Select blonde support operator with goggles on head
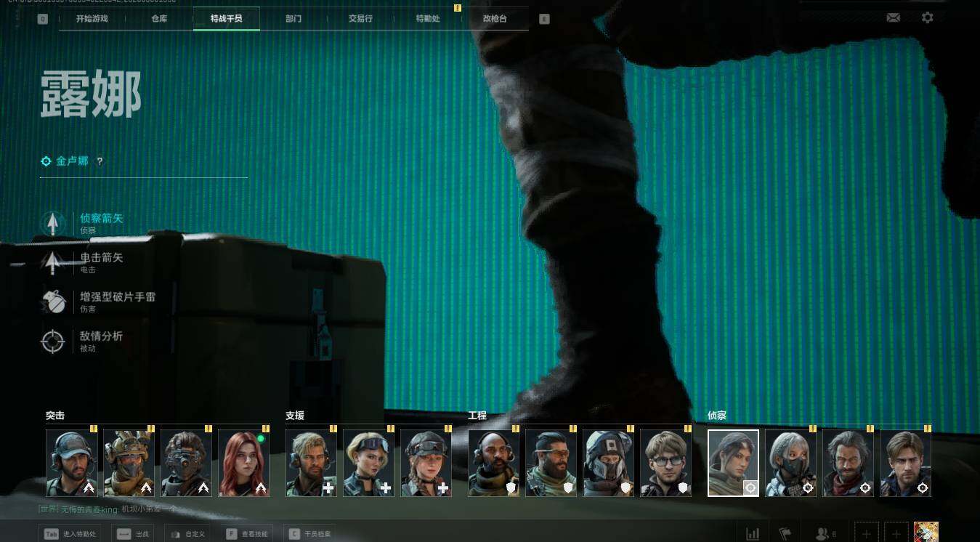The width and height of the screenshot is (980, 542). pyautogui.click(x=368, y=463)
